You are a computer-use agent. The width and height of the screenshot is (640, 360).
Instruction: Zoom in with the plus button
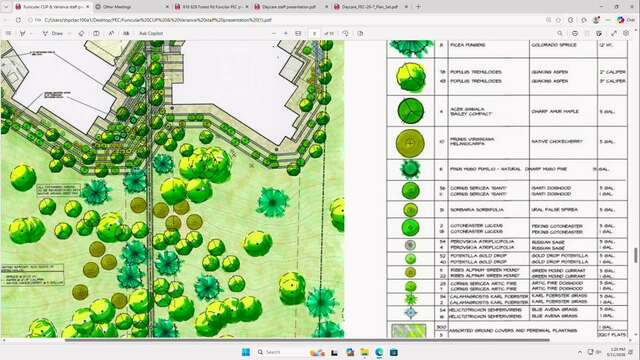point(285,33)
